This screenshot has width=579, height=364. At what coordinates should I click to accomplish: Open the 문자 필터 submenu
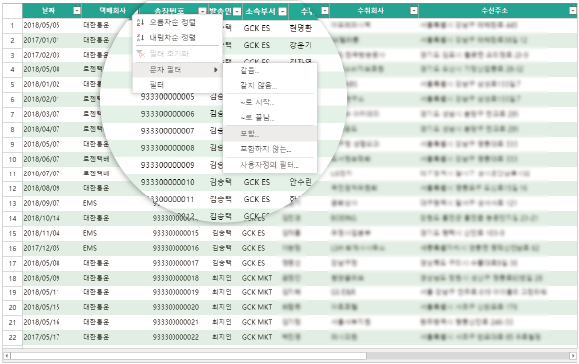(177, 70)
